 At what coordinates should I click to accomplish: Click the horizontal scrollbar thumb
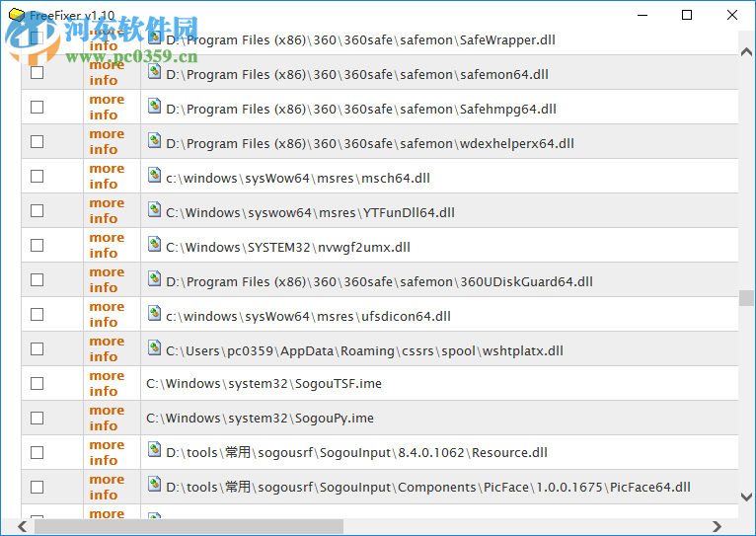pos(189,526)
